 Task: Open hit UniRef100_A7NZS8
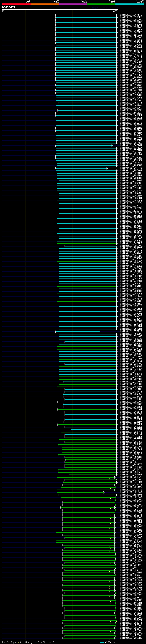(x=131, y=40)
